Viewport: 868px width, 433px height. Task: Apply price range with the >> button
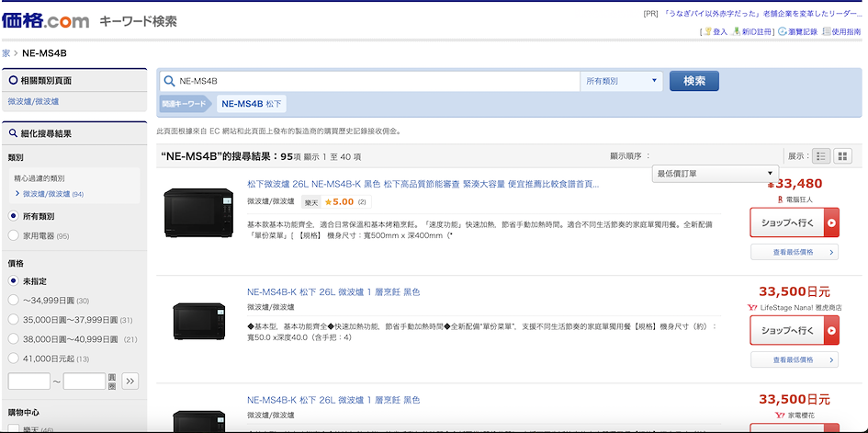point(130,381)
